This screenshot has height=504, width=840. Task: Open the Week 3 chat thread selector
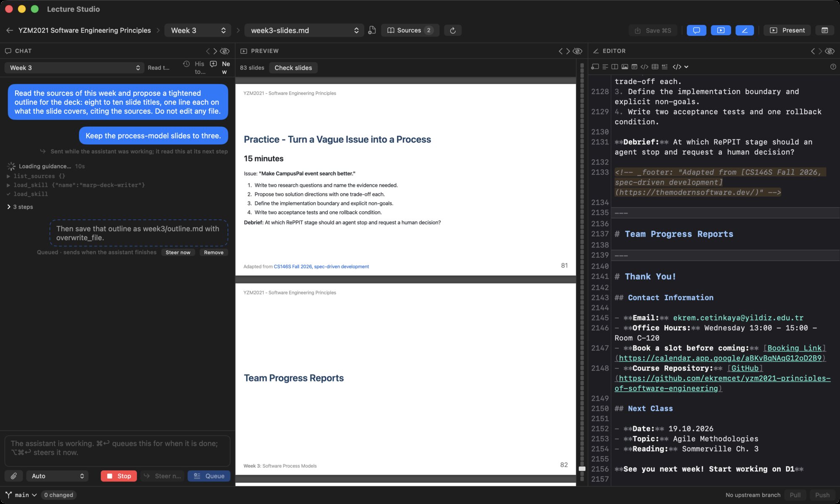pyautogui.click(x=74, y=68)
